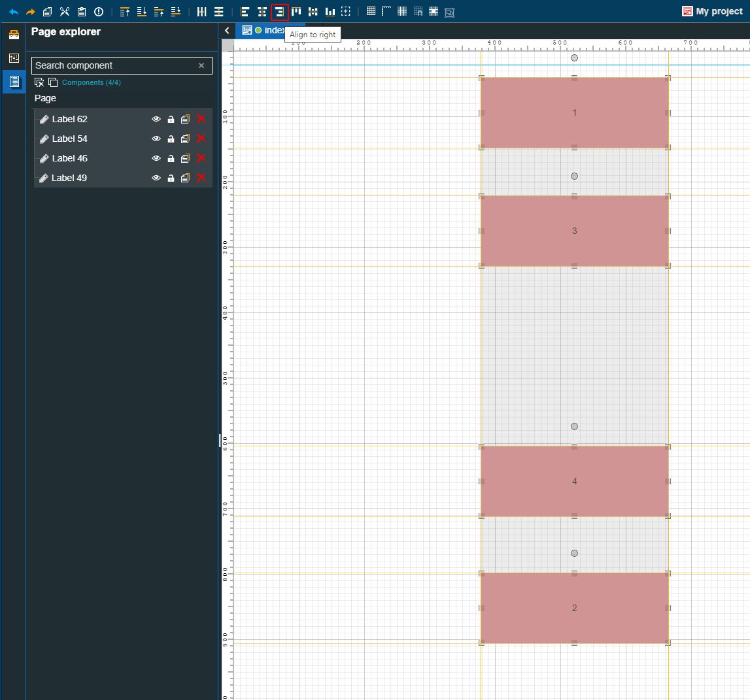This screenshot has height=700, width=750.
Task: Toggle the guide lines icon
Action: (402, 11)
